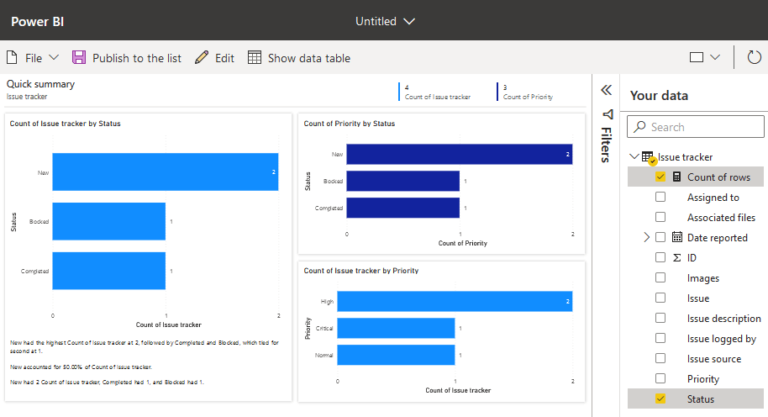The image size is (768, 417).
Task: Open the File menu dropdown arrow
Action: click(x=54, y=58)
